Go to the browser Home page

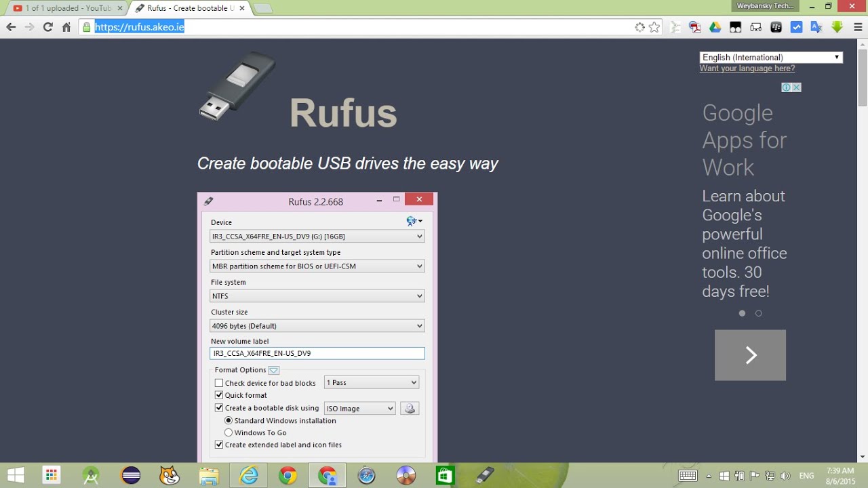[66, 27]
